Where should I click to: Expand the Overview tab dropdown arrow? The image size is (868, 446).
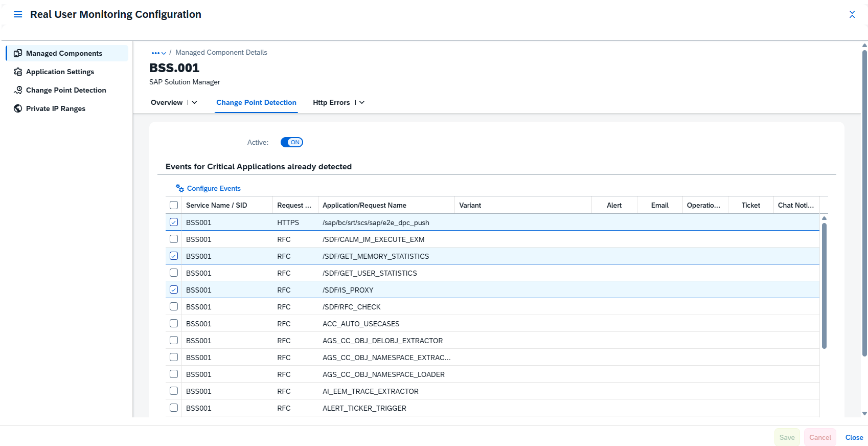pos(194,102)
